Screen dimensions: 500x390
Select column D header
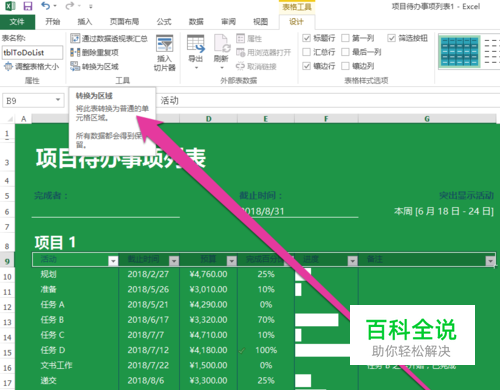(208, 119)
